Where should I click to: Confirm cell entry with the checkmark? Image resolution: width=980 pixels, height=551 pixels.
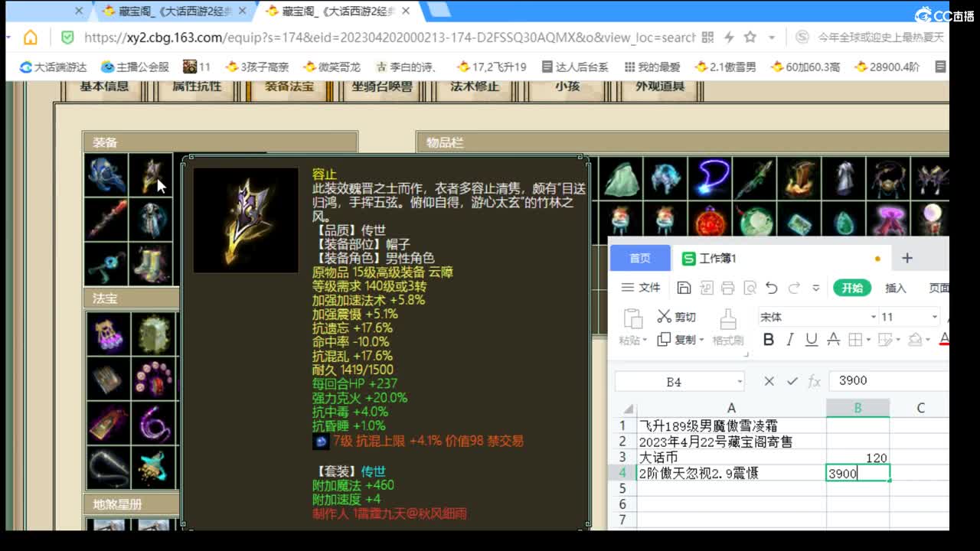click(792, 381)
